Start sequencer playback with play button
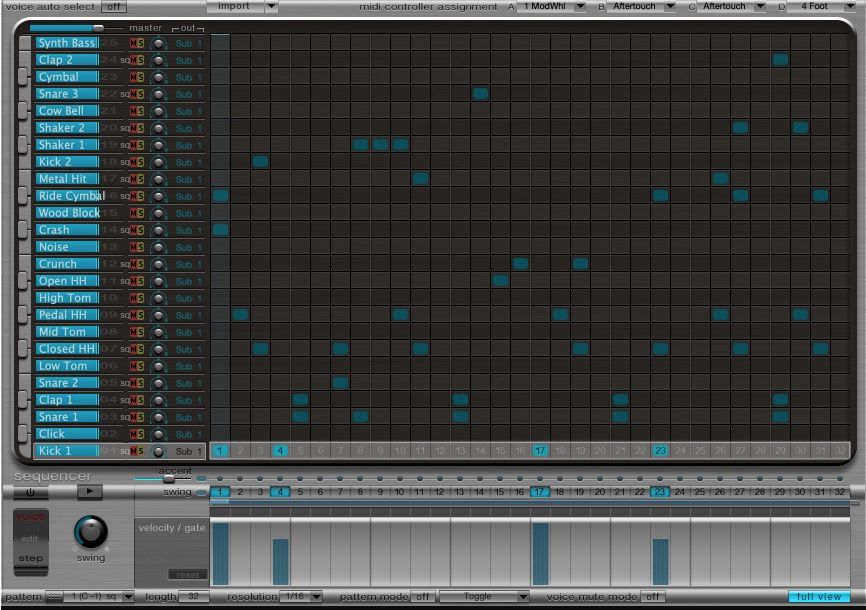This screenshot has width=866, height=610. click(x=89, y=492)
